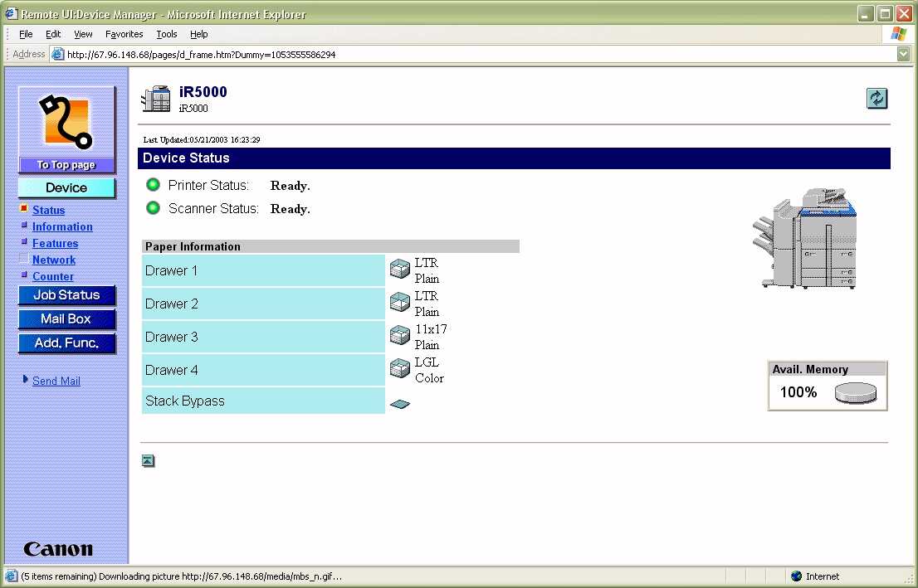
Task: Click the To Top page icon
Action: tap(66, 129)
